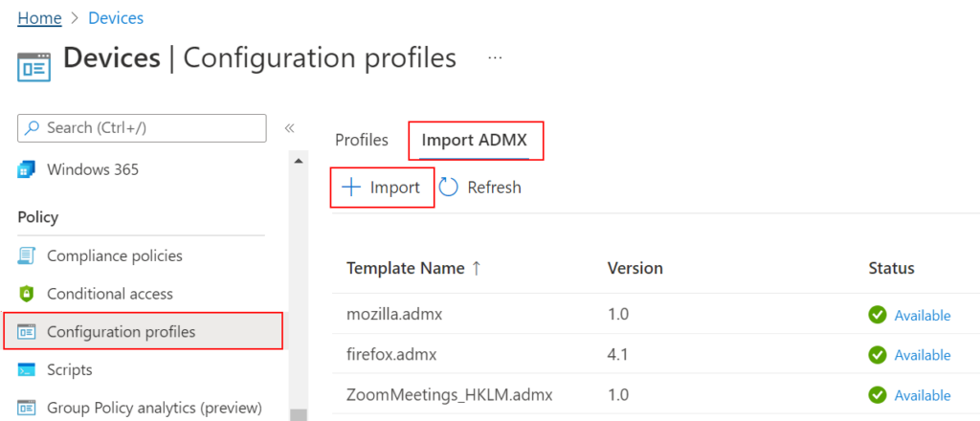This screenshot has width=980, height=421.
Task: Open Available status for ZoomMeetings_HKLM.admx
Action: pos(923,395)
